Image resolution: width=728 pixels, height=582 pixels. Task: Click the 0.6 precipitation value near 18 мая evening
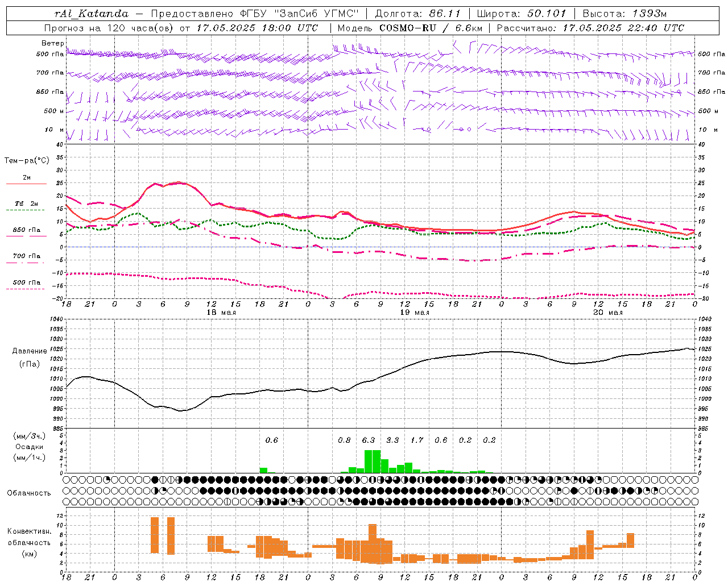tap(272, 440)
